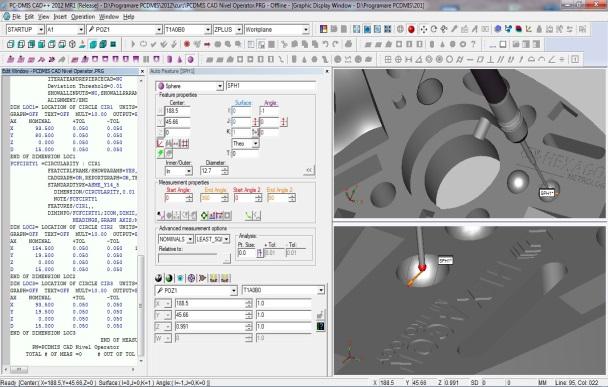Viewport: 608px width, 387px height.
Task: Click the red star-shaped icon in toolbar
Action: [187, 44]
